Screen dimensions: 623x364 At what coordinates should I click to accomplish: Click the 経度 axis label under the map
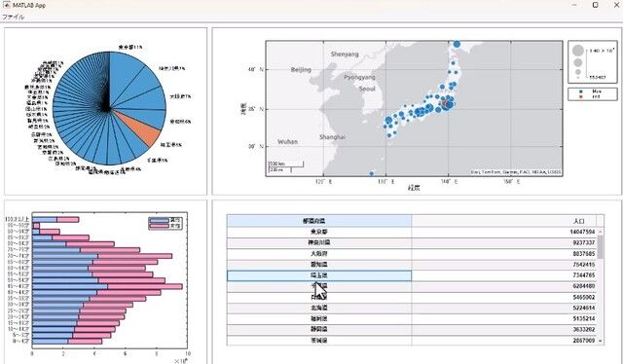tap(414, 188)
